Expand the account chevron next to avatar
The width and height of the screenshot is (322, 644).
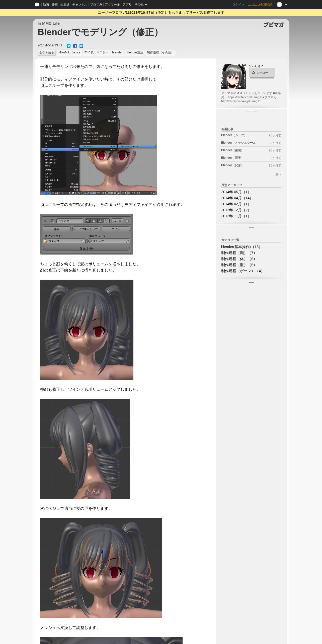point(286,5)
